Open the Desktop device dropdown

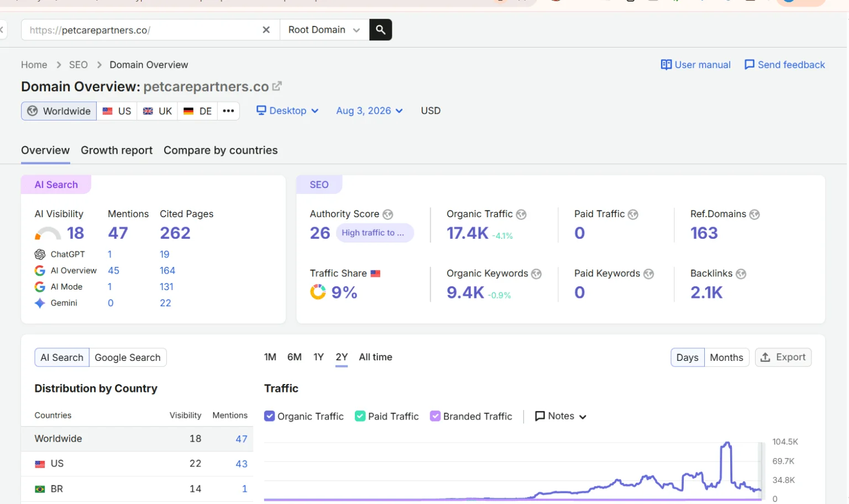[287, 111]
